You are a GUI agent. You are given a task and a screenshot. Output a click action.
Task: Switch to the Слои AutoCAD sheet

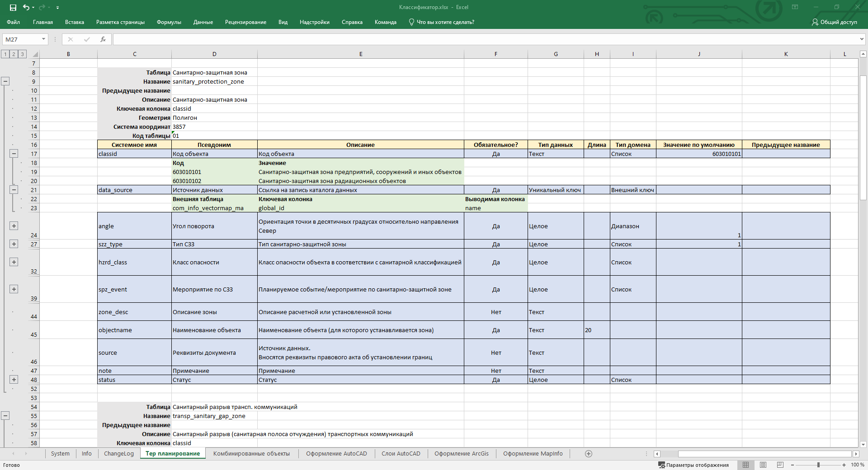click(x=401, y=454)
